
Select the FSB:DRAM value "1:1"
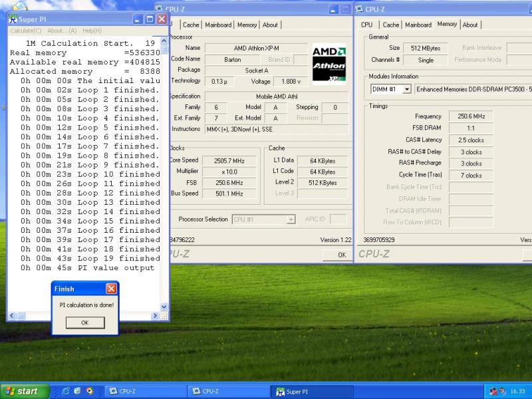[471, 128]
